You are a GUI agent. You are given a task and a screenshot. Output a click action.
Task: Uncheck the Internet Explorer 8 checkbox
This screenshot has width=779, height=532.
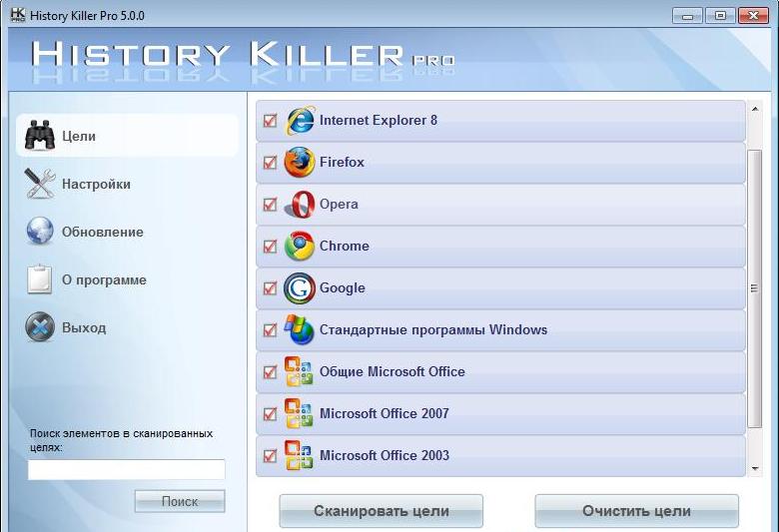270,120
